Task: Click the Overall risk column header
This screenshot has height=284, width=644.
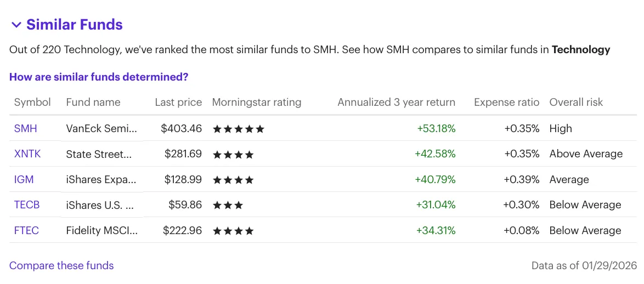Action: (576, 102)
